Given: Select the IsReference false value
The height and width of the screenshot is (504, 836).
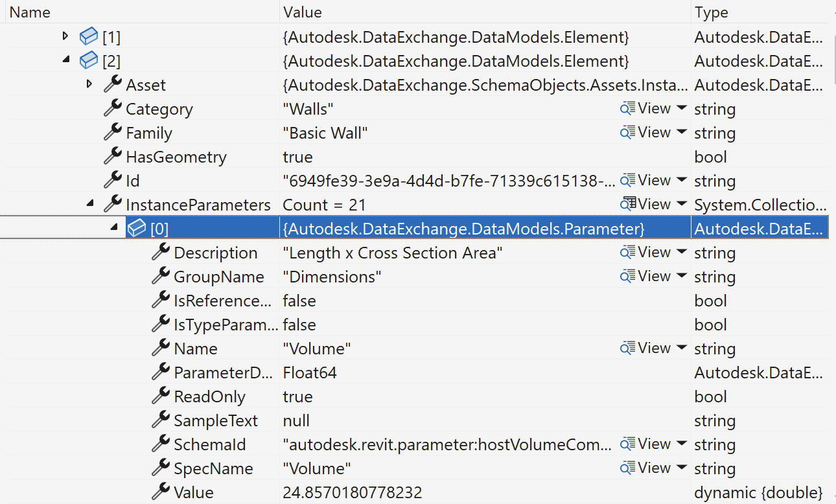Looking at the screenshot, I should coord(299,301).
